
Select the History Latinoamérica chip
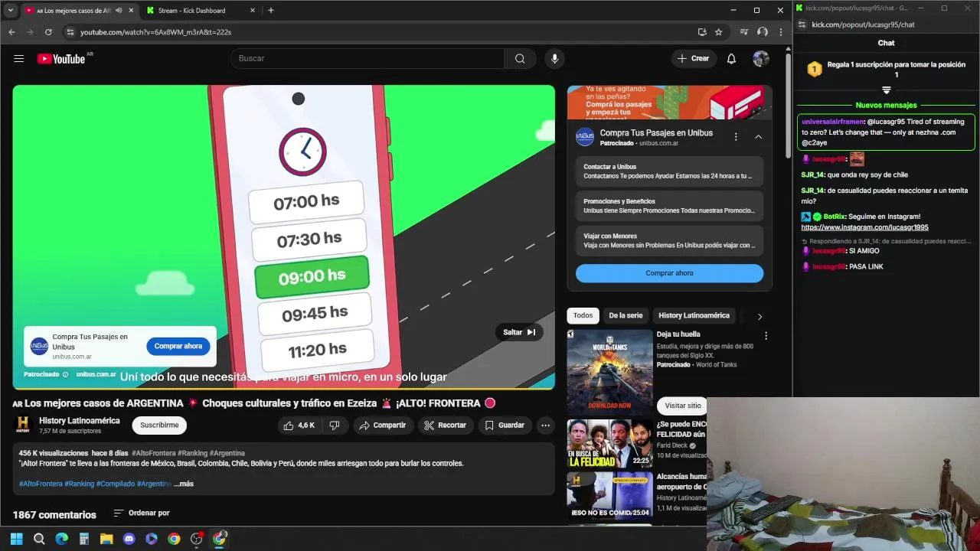point(694,315)
